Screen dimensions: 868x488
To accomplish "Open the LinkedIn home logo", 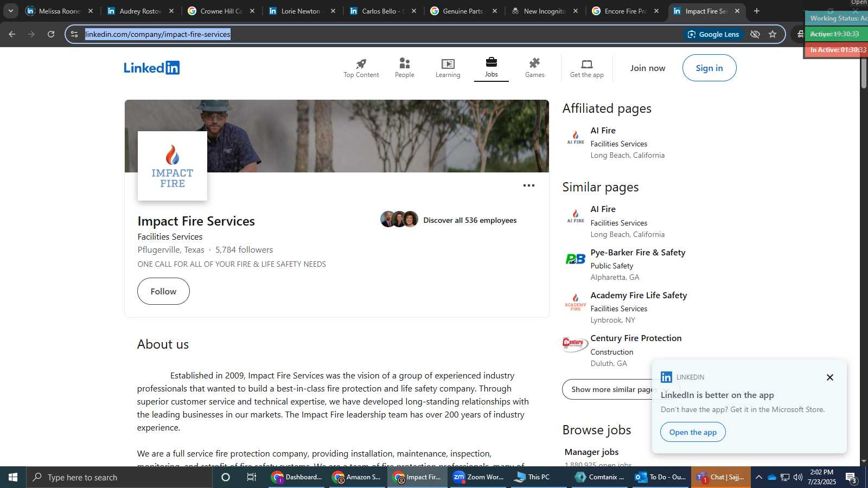I will 151,68.
